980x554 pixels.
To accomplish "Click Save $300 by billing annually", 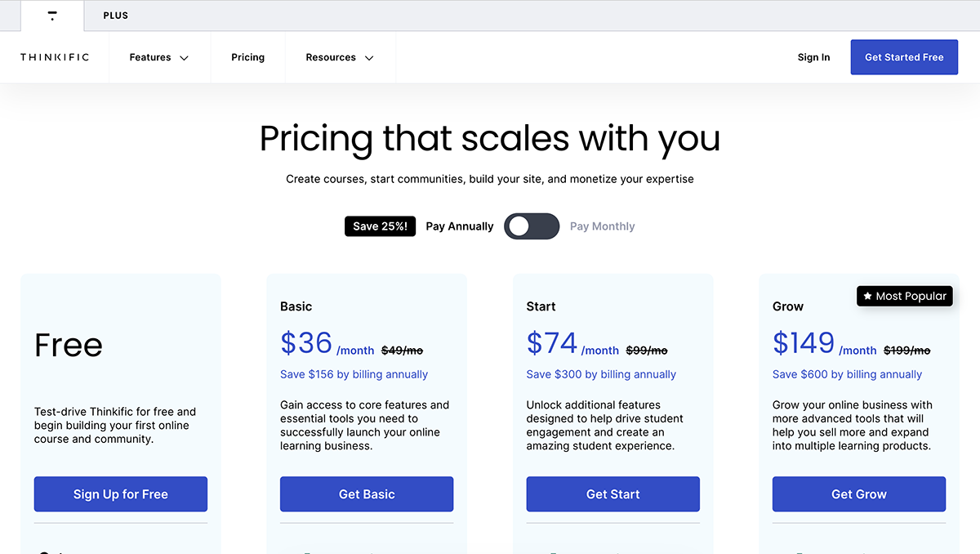I will click(601, 373).
